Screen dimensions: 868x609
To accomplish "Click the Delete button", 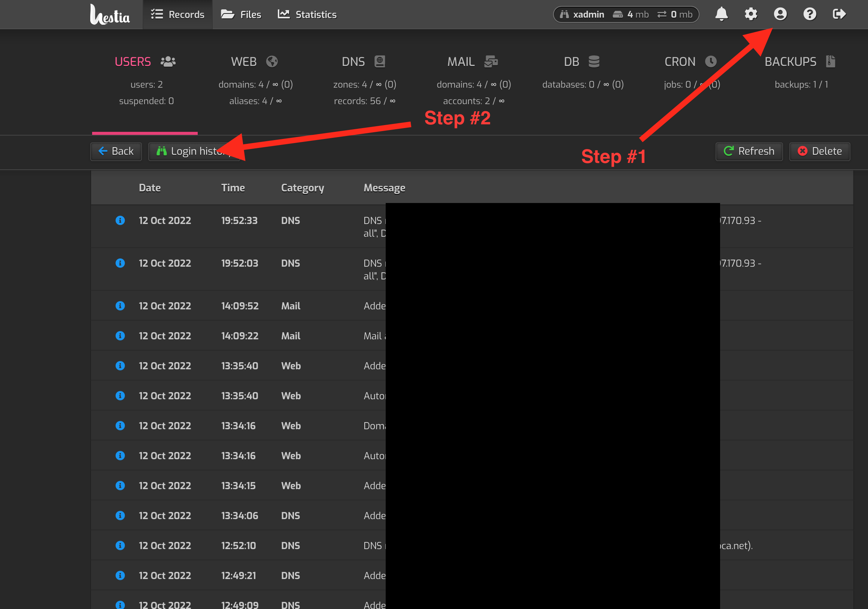I will [820, 151].
